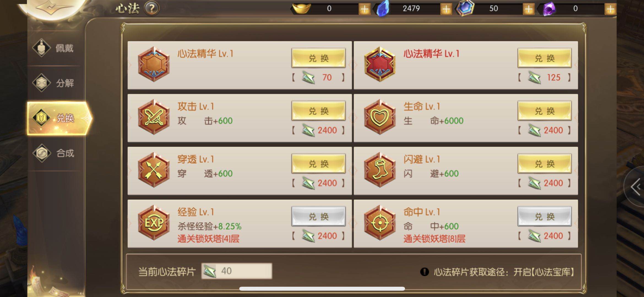The image size is (644, 297).
Task: Exchange 生命 Lv.1 for 2400 fragments
Action: tap(545, 111)
